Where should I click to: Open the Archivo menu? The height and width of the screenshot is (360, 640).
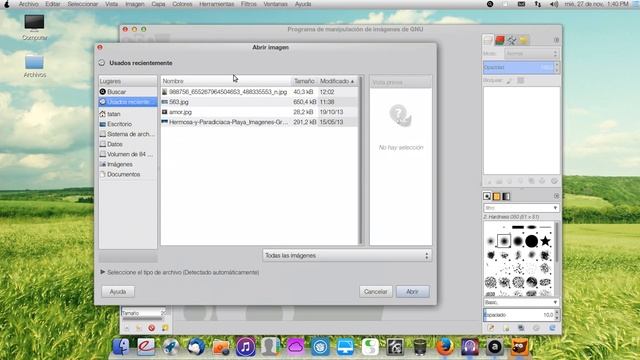coord(29,4)
